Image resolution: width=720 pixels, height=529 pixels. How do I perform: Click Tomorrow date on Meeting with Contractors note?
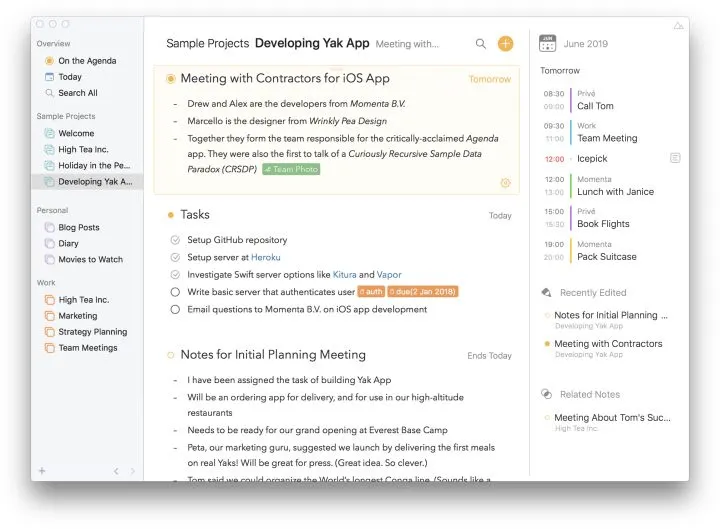[x=489, y=79]
